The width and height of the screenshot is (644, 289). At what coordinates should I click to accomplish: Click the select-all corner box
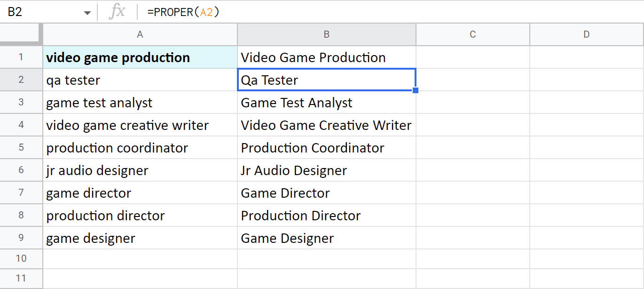pos(21,34)
